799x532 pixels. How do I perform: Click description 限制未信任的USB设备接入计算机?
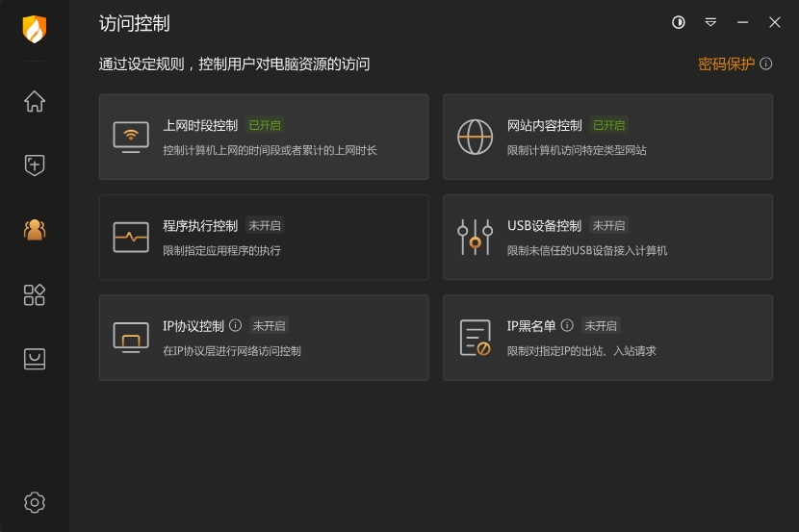pos(587,250)
